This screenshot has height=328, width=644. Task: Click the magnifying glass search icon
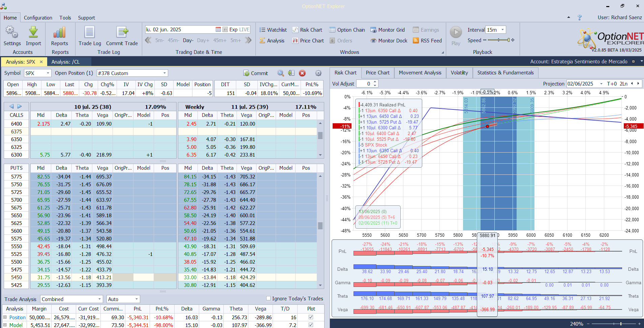(x=280, y=73)
